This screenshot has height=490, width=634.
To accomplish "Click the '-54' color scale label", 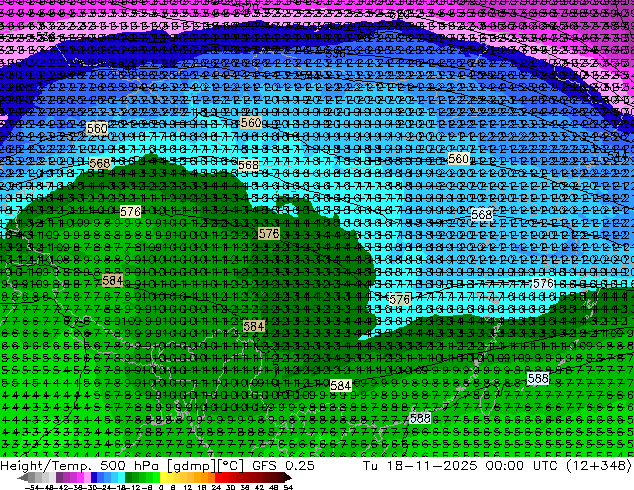I will (32, 488).
